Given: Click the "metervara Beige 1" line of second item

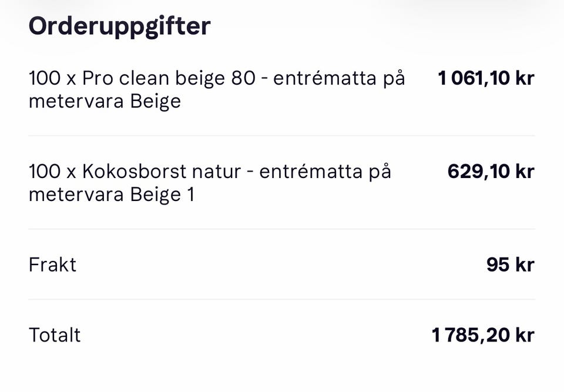Looking at the screenshot, I should click(112, 195).
